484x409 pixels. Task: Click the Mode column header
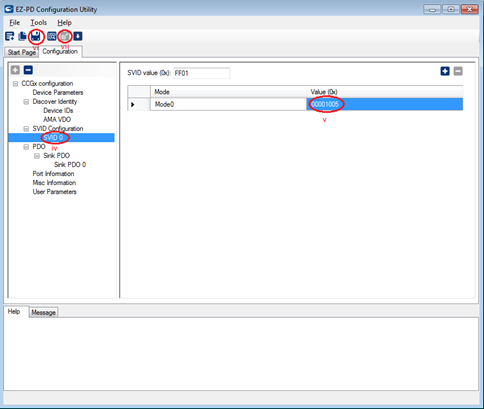[228, 92]
